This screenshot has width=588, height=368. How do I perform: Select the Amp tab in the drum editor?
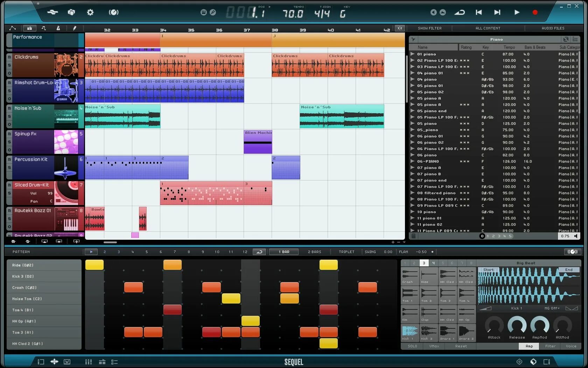click(529, 346)
